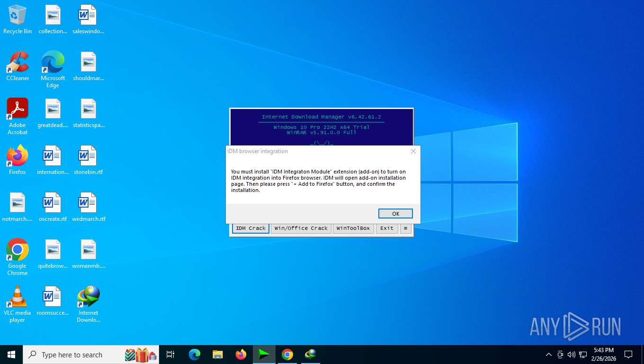Select the greatdead... file icon
The height and width of the screenshot is (364, 644).
(x=53, y=113)
